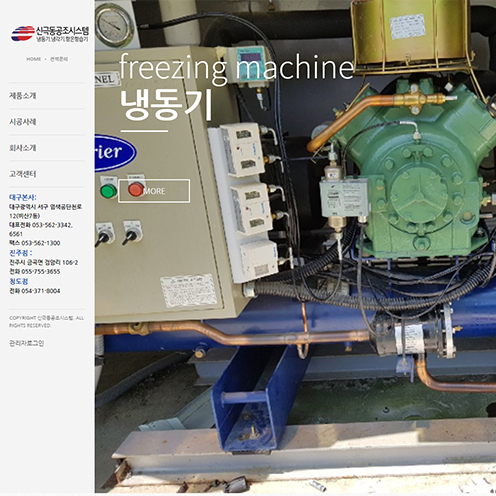Click the 청도점 branch heading
This screenshot has width=496, height=496.
[x=19, y=281]
